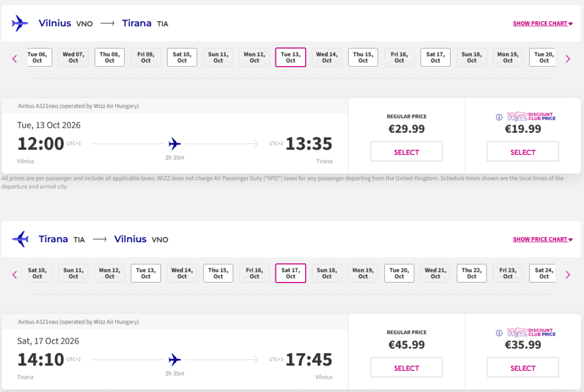This screenshot has height=392, width=584.
Task: Show earlier return dates with left arrow
Action: (15, 275)
